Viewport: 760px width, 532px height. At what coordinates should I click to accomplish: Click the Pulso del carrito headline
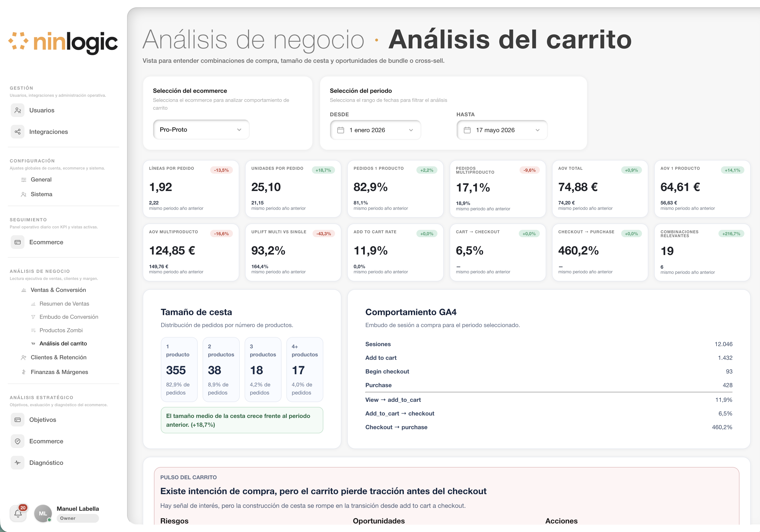(x=323, y=491)
